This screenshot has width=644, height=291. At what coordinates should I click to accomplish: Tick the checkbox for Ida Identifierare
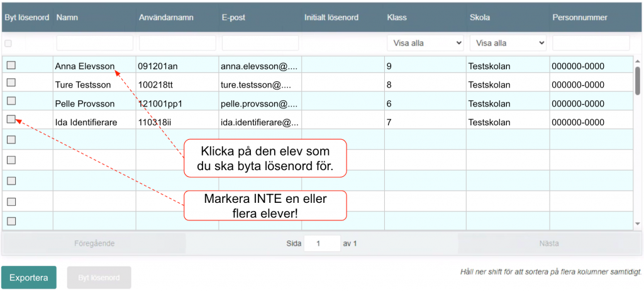tap(11, 119)
